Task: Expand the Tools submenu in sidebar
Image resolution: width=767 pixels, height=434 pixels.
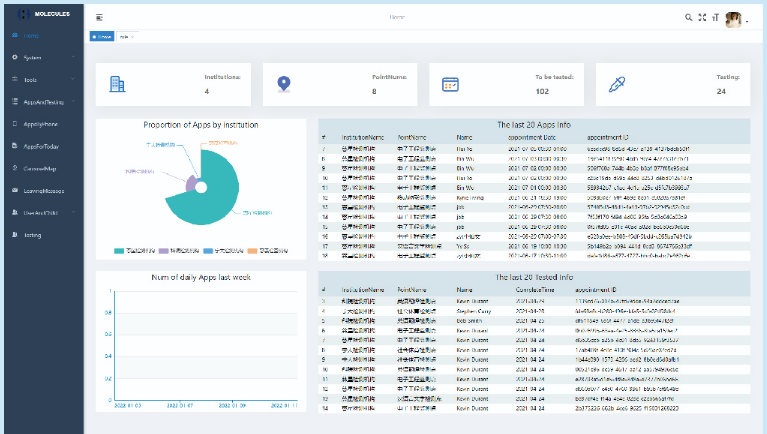Action: [x=31, y=79]
